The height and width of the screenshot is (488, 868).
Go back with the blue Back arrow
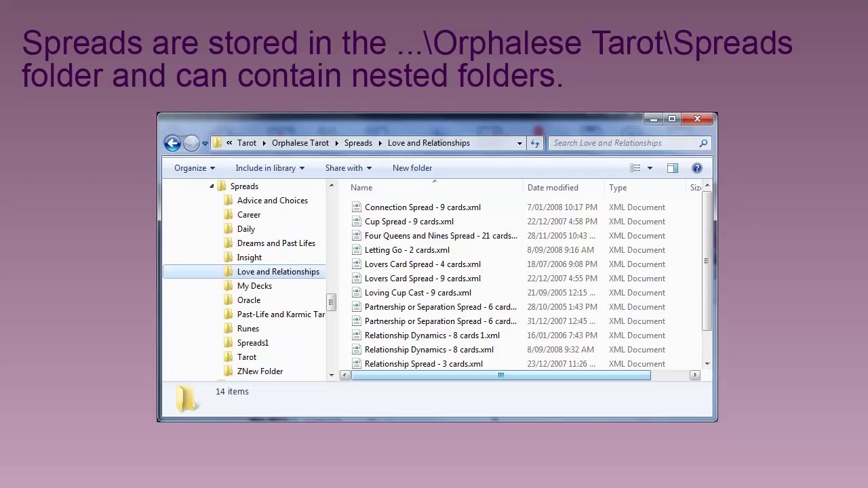[x=172, y=143]
